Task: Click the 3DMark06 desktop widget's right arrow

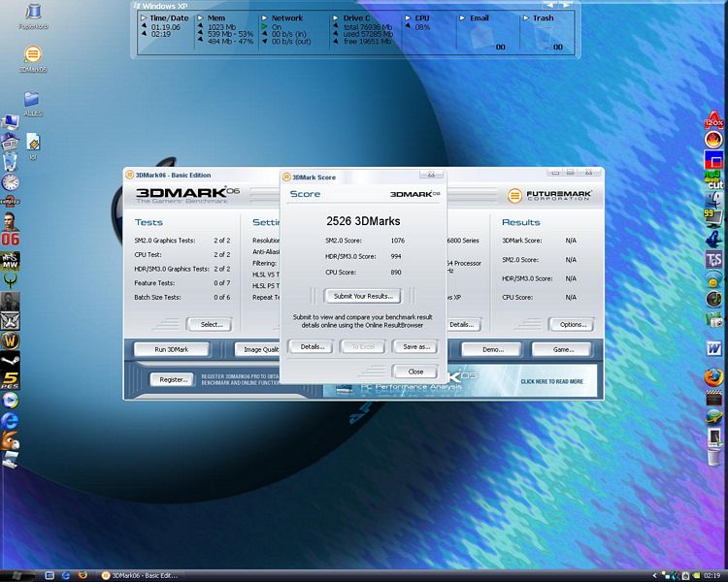Action: 566,5
